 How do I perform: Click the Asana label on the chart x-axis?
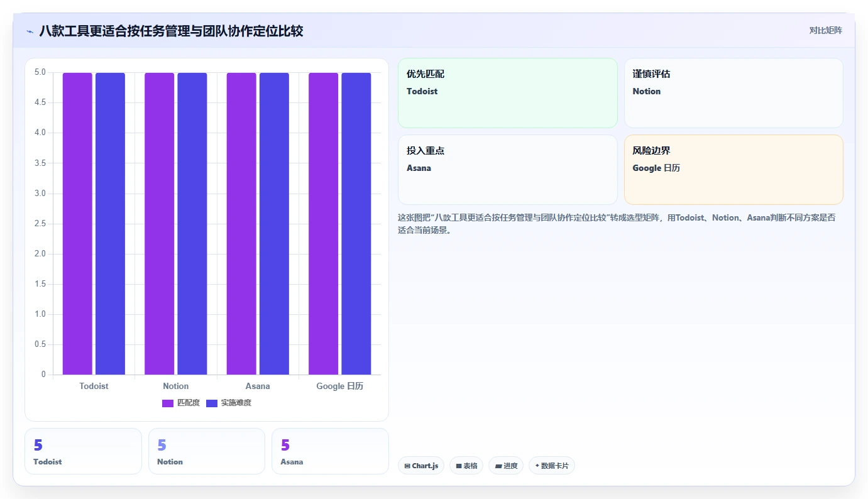[x=258, y=386]
